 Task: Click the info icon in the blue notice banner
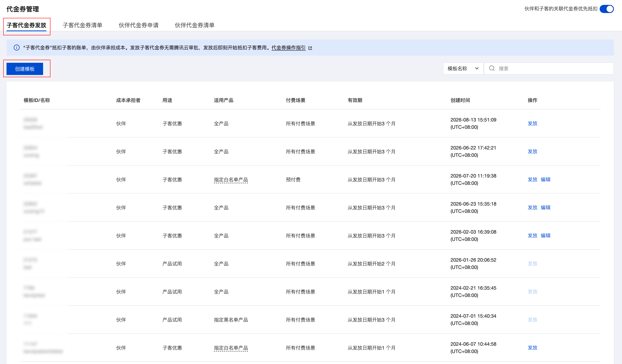[16, 48]
